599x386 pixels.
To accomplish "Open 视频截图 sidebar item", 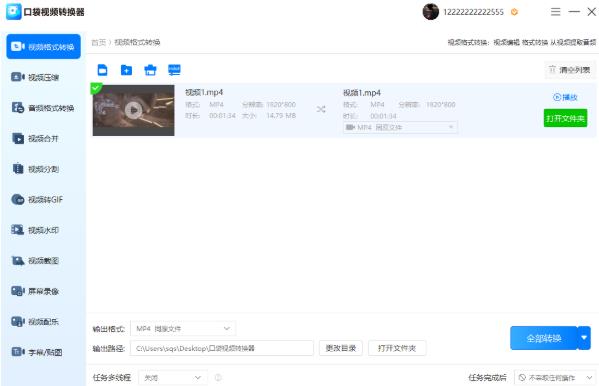I will [35, 261].
